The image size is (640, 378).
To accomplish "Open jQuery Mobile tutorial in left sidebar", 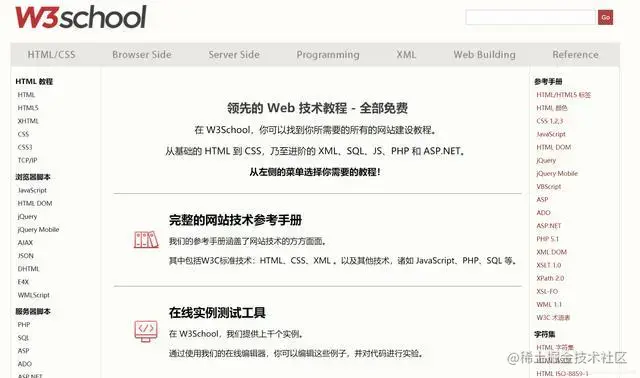I will pyautogui.click(x=38, y=229).
